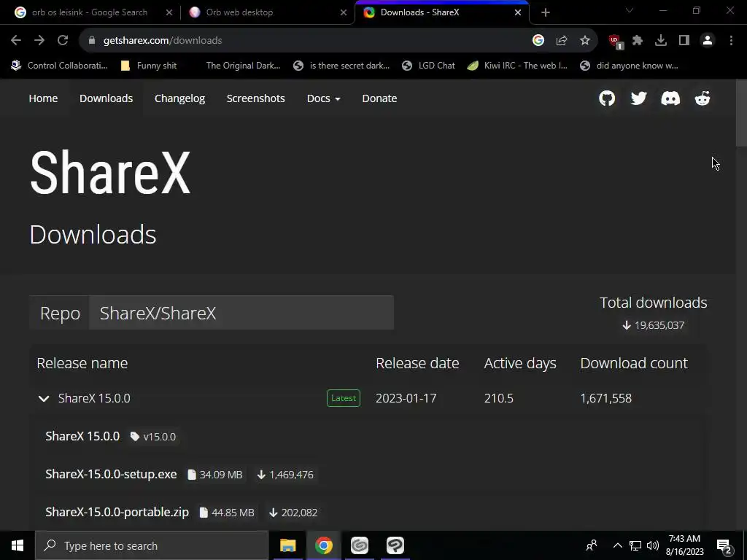Open Chrome profile avatar icon
Viewport: 747px width, 560px height.
click(x=708, y=41)
